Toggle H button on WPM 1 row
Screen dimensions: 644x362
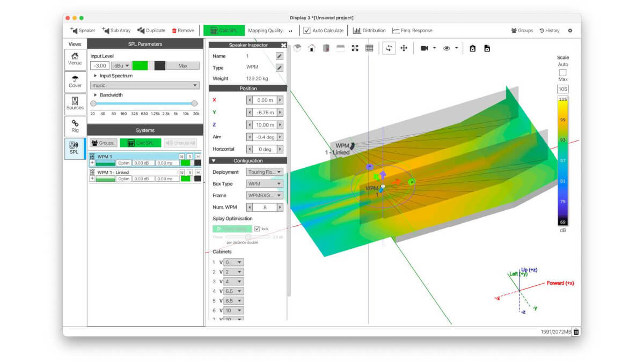198,157
